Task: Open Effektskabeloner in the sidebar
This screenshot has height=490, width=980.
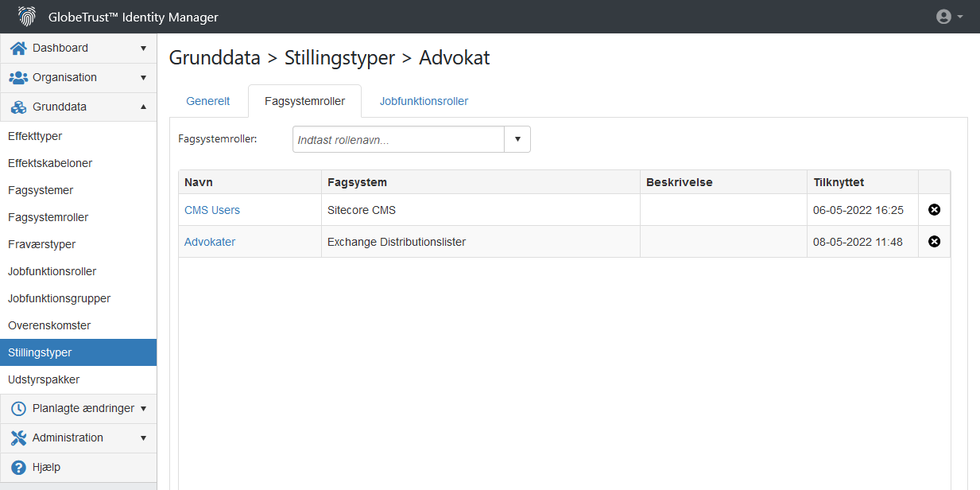Action: point(78,163)
